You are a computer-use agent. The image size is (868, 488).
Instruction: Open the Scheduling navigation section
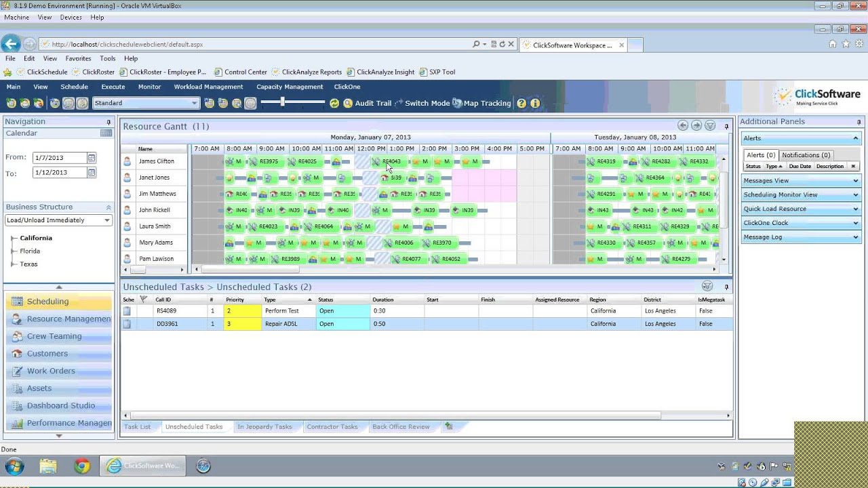[58, 302]
